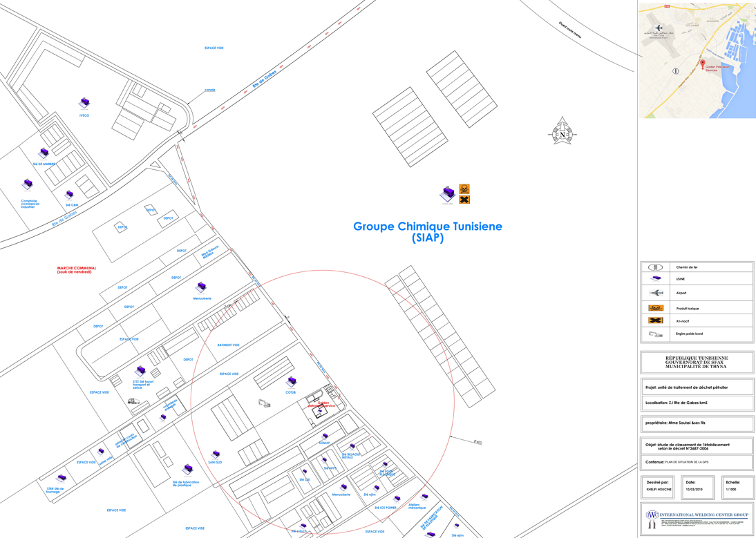Click the Sté BEJAOUI METALE factory icon
This screenshot has width=756, height=538.
coord(352,446)
